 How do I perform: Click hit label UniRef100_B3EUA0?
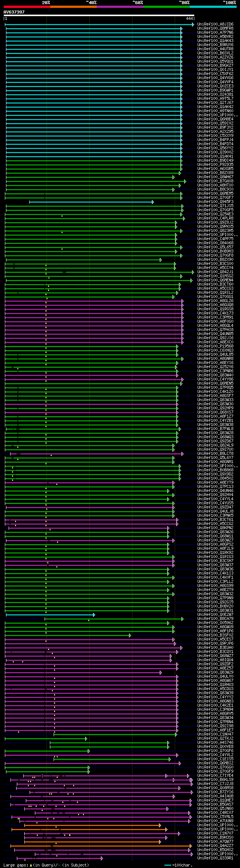coord(215,648)
